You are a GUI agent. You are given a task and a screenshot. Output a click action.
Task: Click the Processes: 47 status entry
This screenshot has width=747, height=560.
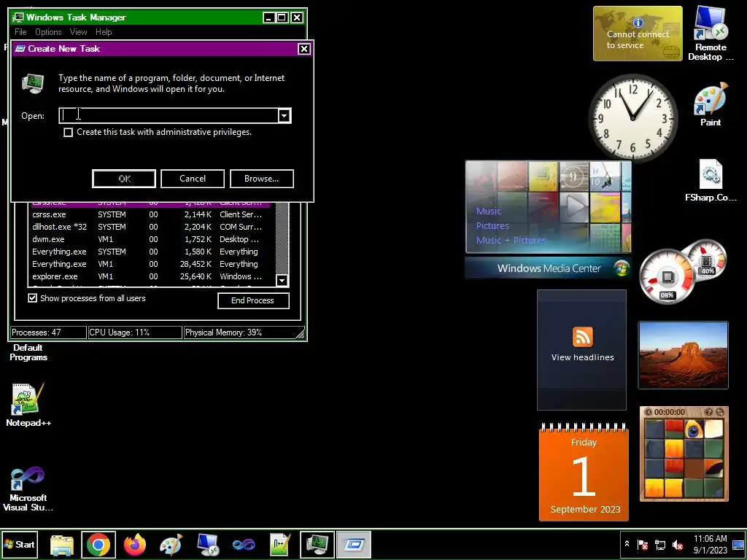pos(48,332)
